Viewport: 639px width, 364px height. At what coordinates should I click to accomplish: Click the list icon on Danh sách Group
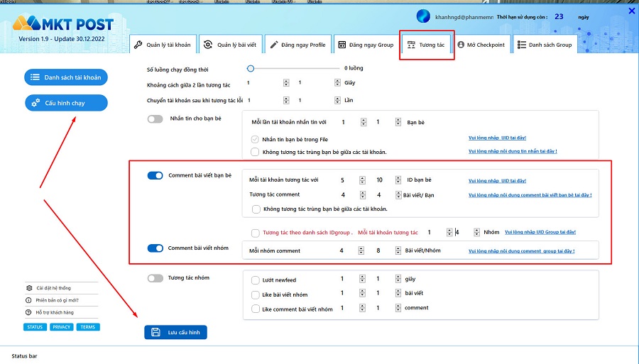point(521,45)
